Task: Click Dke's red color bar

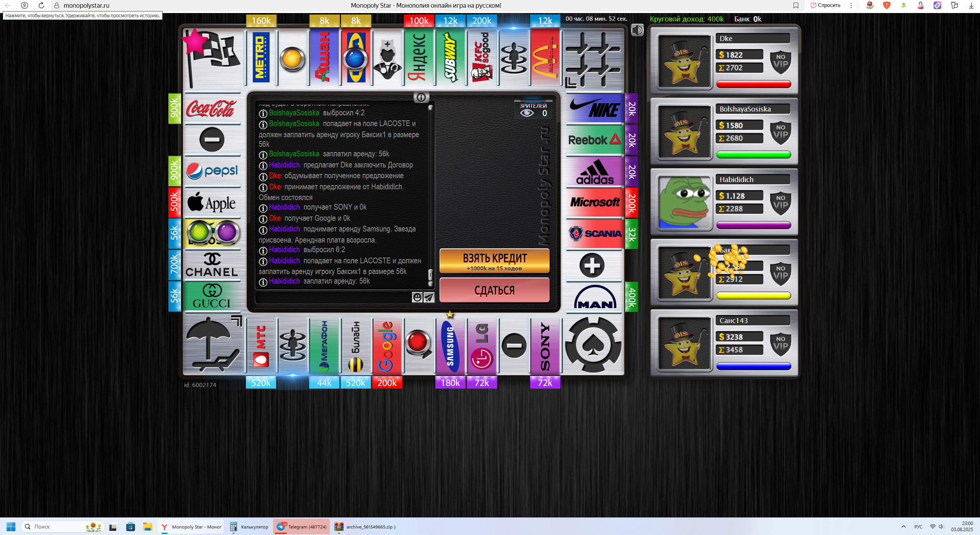Action: click(753, 84)
